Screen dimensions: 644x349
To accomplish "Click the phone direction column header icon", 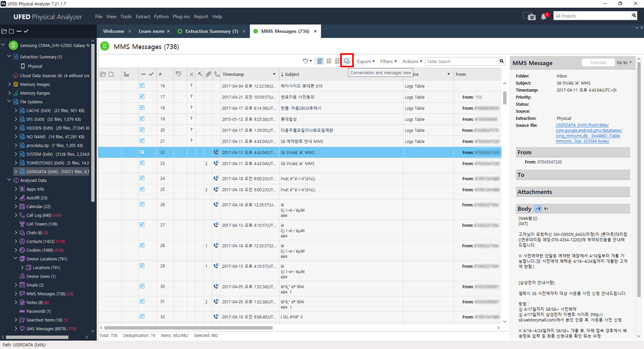I will (217, 74).
